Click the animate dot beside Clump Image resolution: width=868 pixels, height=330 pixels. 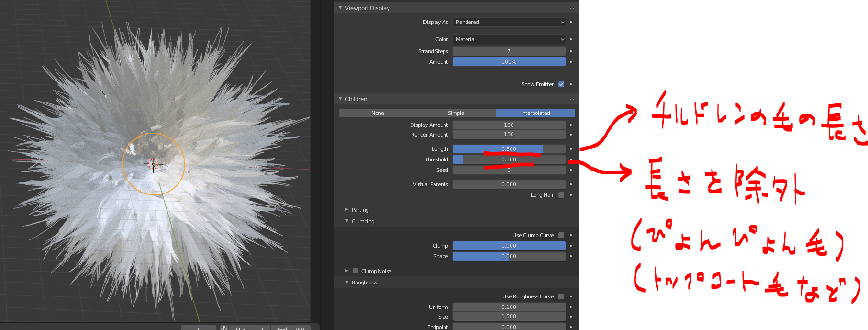click(570, 246)
